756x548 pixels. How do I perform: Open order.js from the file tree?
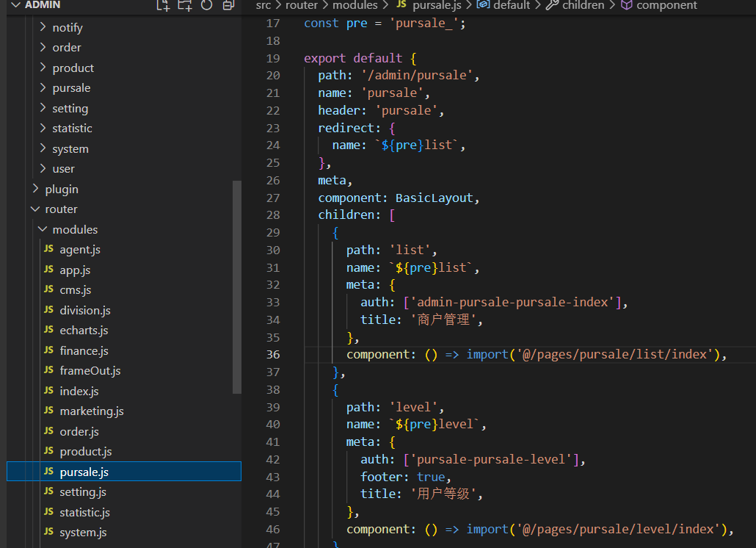[x=79, y=431]
